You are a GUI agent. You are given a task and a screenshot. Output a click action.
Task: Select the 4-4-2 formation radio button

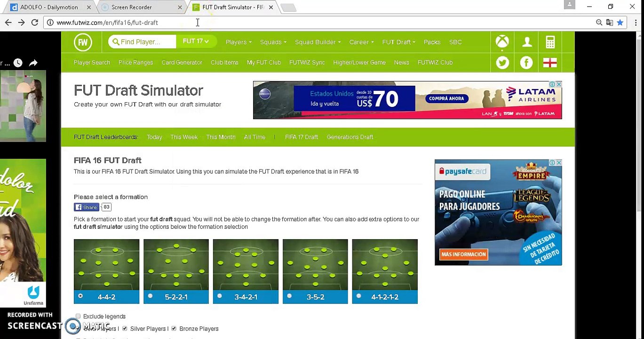point(80,296)
